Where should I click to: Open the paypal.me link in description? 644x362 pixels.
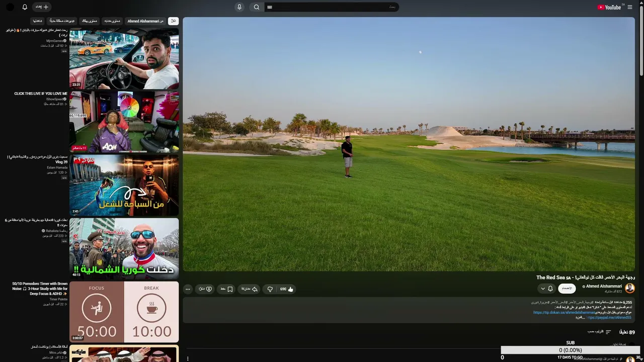(x=608, y=318)
